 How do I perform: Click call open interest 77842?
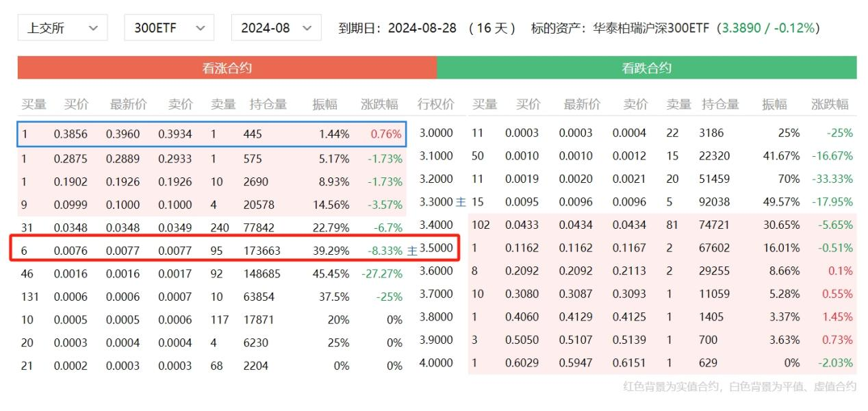[x=259, y=227]
